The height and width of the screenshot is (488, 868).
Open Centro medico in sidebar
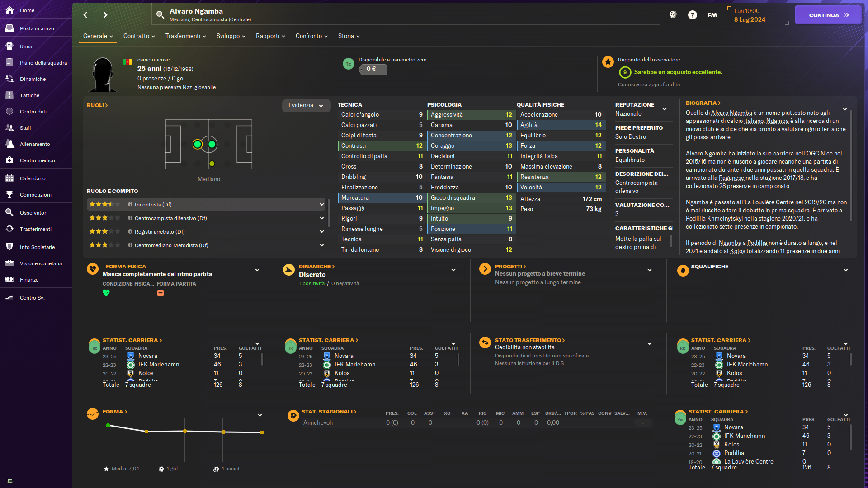tap(37, 160)
